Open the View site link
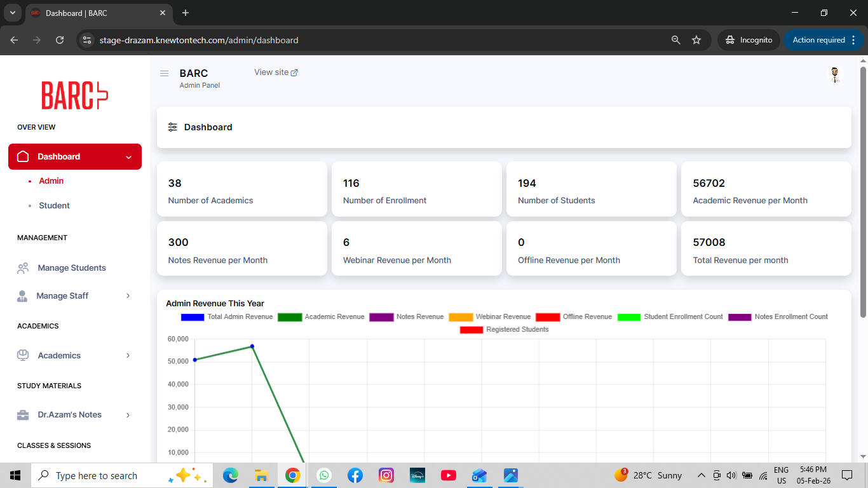The image size is (868, 488). [x=276, y=72]
